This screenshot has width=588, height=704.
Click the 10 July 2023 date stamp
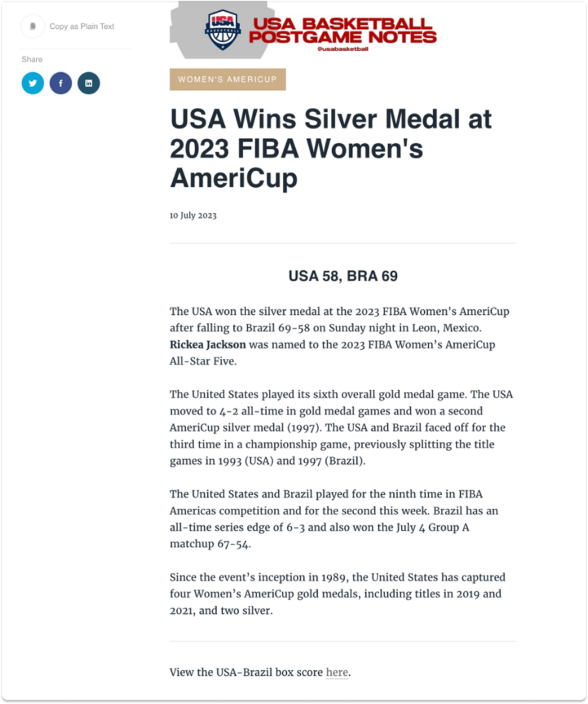(193, 214)
